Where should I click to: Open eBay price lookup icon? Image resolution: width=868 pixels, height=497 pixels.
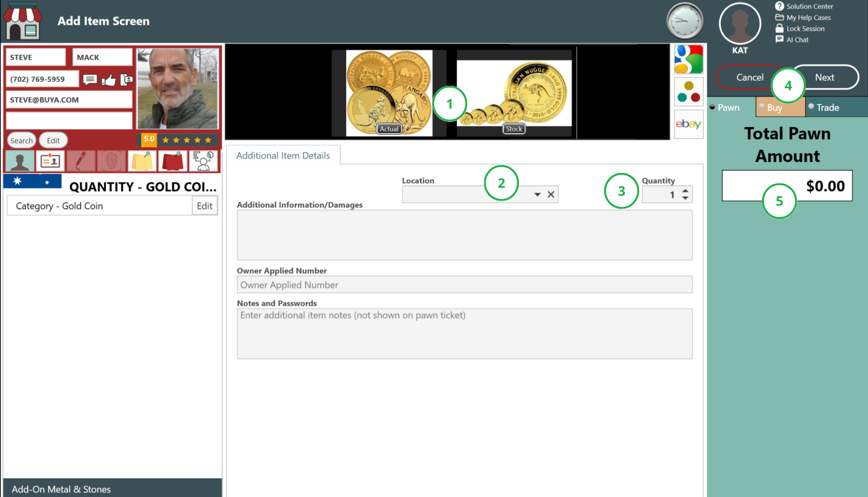pos(688,124)
